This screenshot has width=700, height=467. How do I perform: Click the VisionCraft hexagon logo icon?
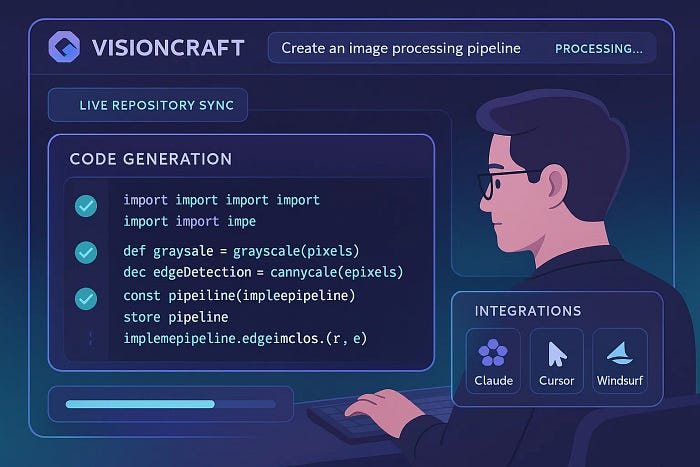pos(64,46)
